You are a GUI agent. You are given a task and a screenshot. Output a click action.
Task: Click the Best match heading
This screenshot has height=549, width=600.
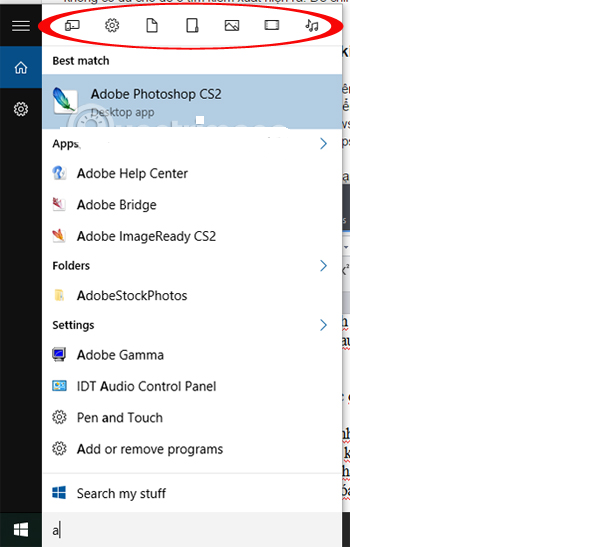81,60
